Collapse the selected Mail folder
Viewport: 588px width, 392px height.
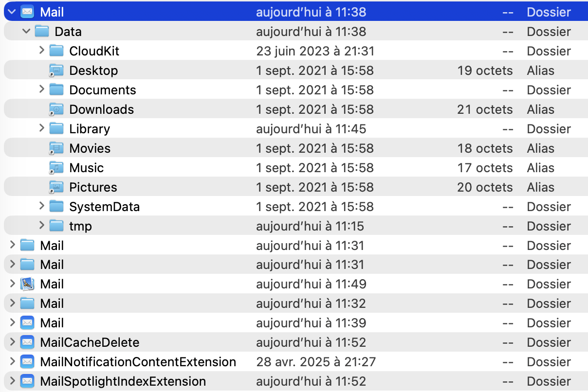pos(13,12)
